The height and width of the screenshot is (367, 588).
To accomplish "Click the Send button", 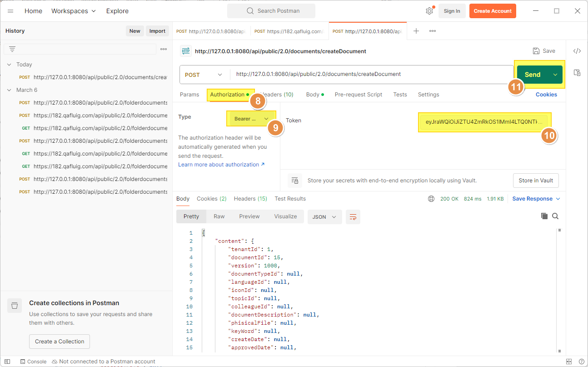I will (x=533, y=75).
